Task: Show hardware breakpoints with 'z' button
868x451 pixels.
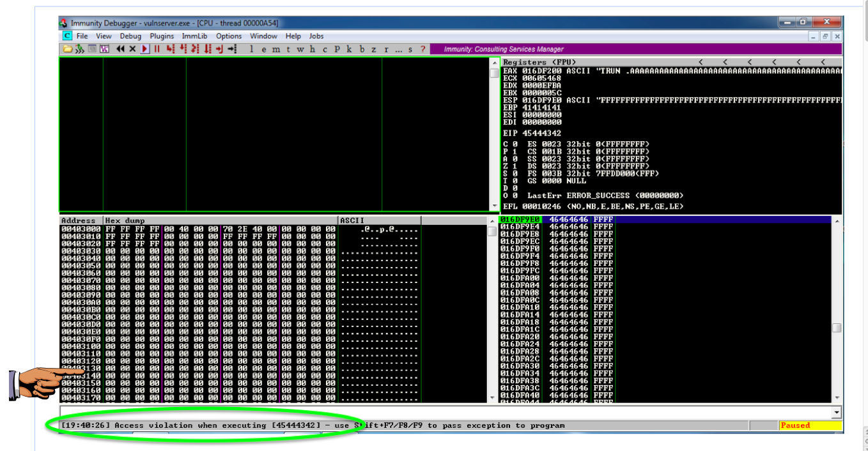Action: (x=374, y=49)
